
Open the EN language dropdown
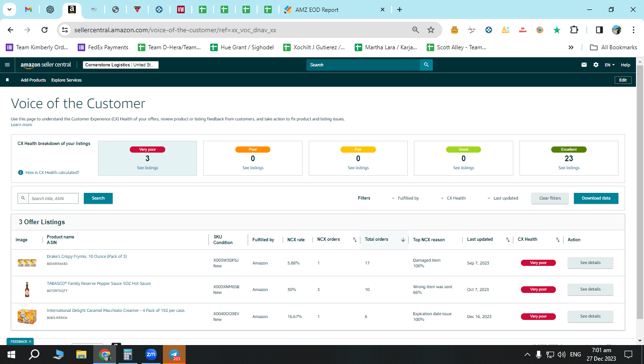[x=610, y=65]
